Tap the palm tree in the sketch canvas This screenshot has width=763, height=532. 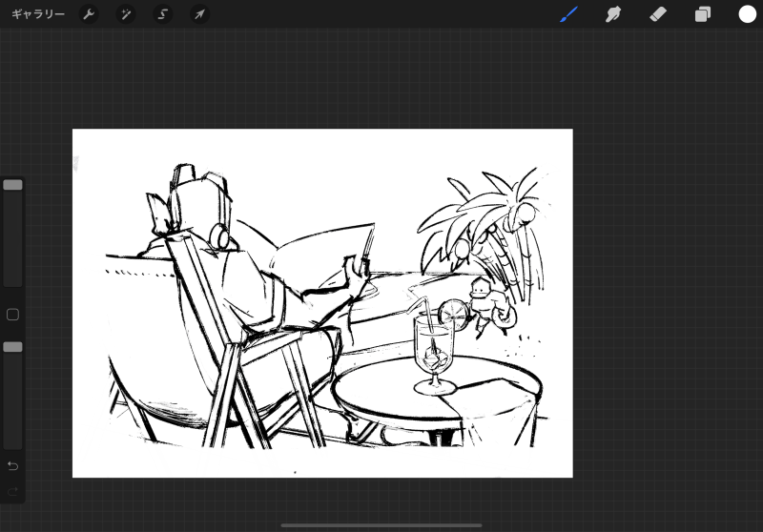(486, 234)
